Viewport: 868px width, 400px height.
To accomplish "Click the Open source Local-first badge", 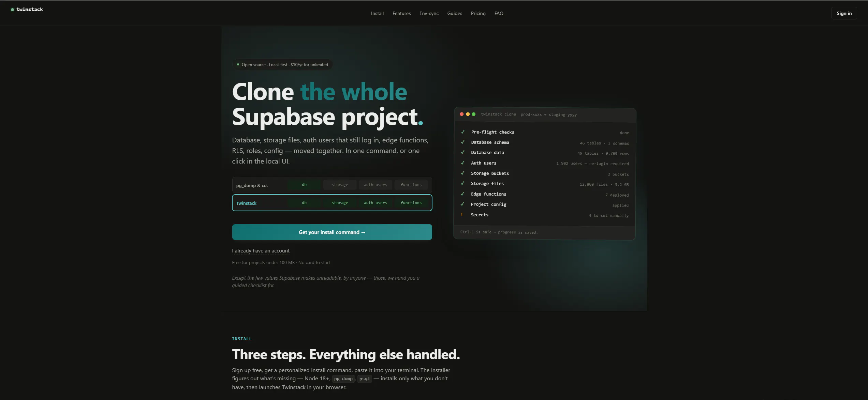I will coord(282,64).
